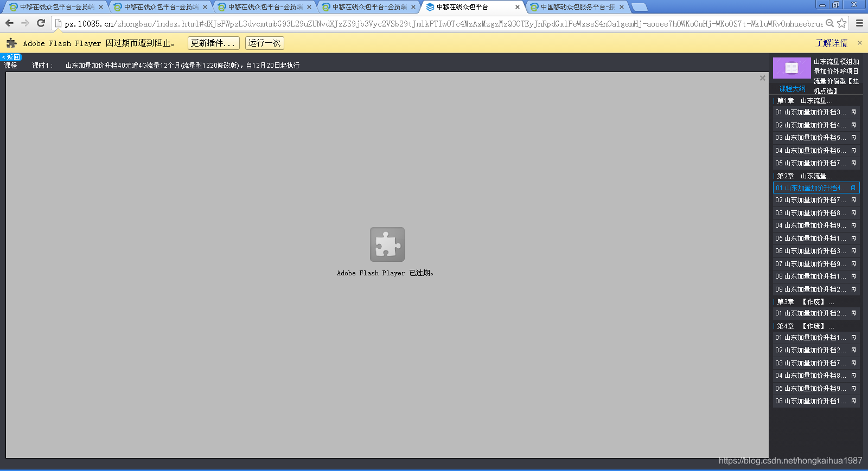
Task: Open chapter 2 lesson 08 山东加量加价升档1…
Action: [x=816, y=276]
